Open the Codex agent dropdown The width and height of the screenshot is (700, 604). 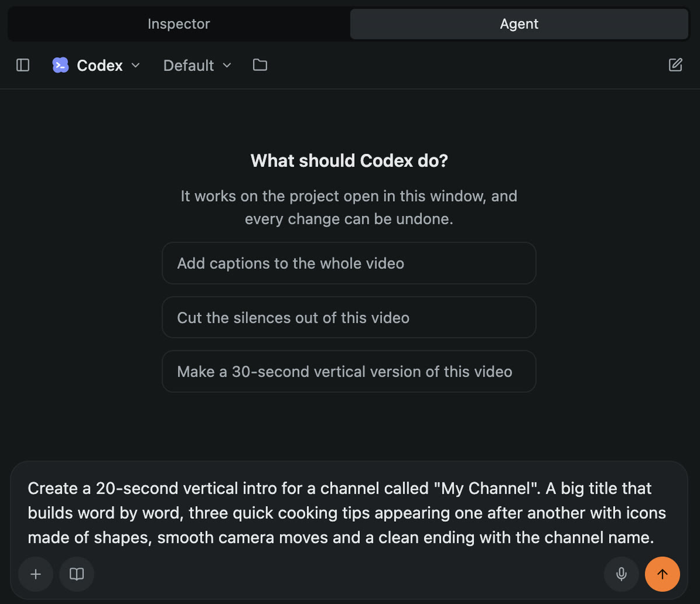tap(96, 65)
